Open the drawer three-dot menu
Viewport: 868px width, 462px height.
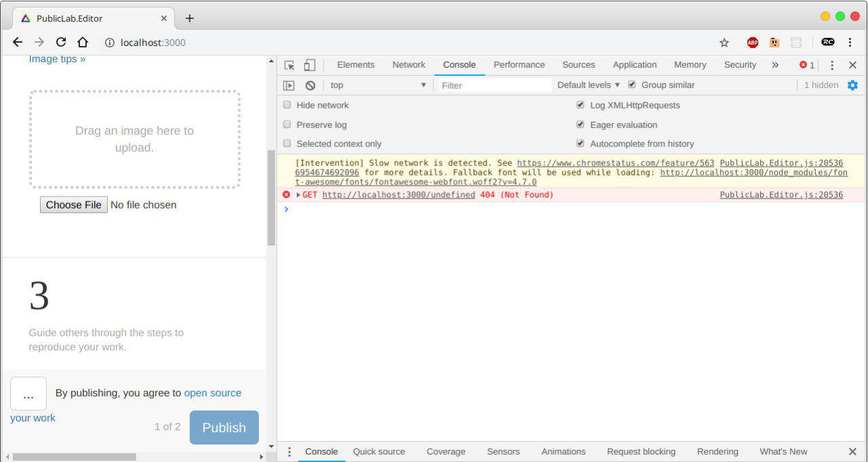point(290,452)
